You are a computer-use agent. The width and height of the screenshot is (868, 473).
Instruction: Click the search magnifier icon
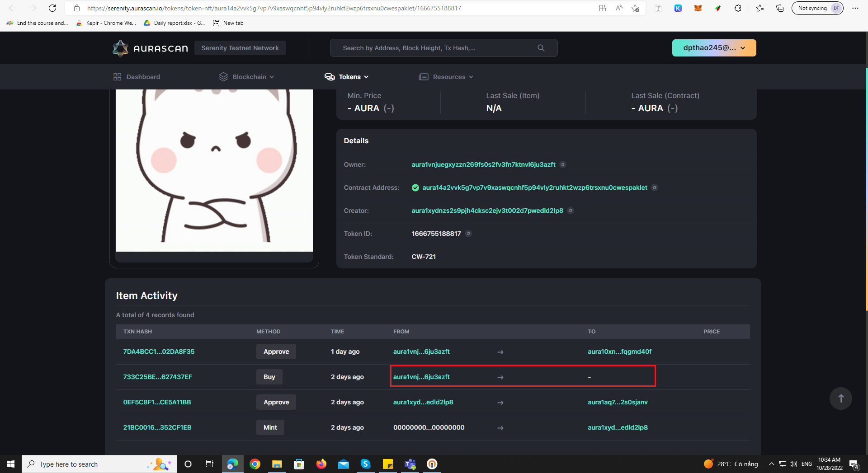click(541, 48)
